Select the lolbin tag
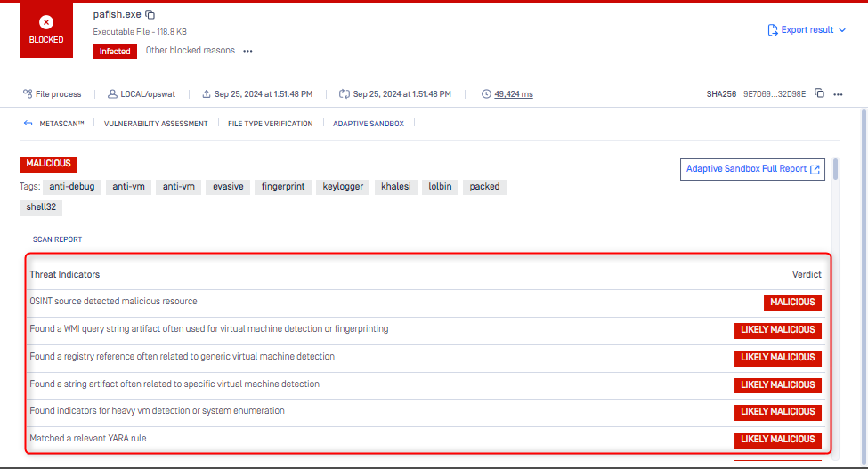 click(440, 187)
